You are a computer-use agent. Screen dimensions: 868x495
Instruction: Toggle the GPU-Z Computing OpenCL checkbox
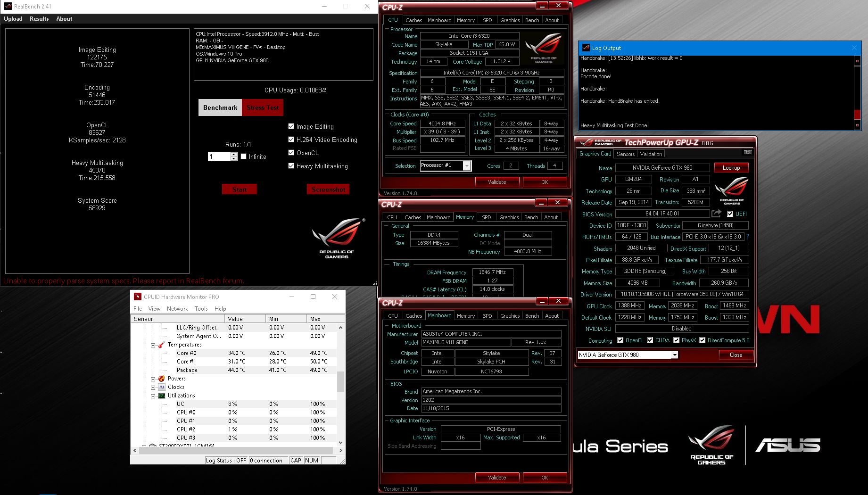pos(620,340)
